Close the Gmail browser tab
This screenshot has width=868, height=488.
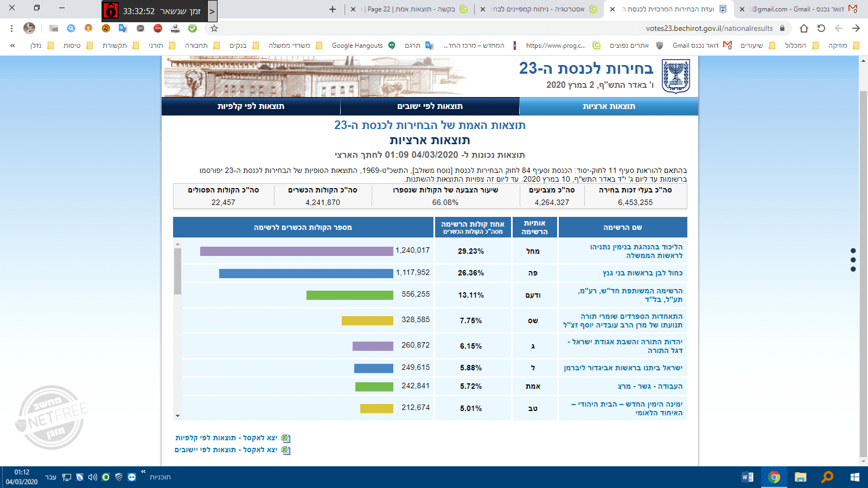coord(742,9)
